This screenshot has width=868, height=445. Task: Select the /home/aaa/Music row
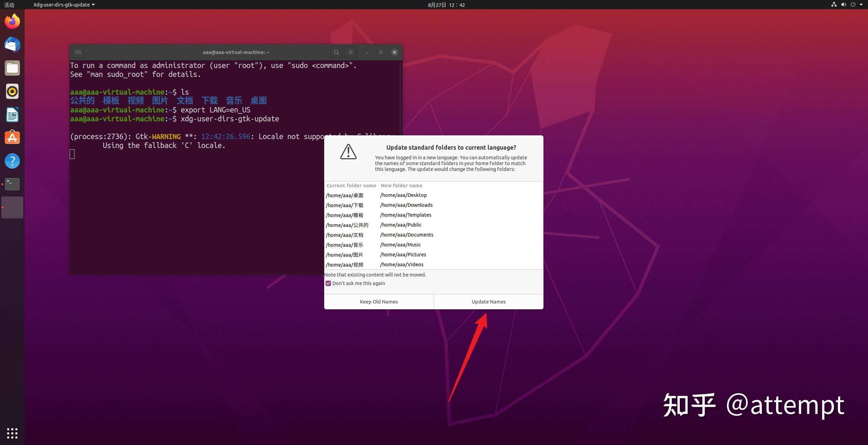tap(433, 245)
